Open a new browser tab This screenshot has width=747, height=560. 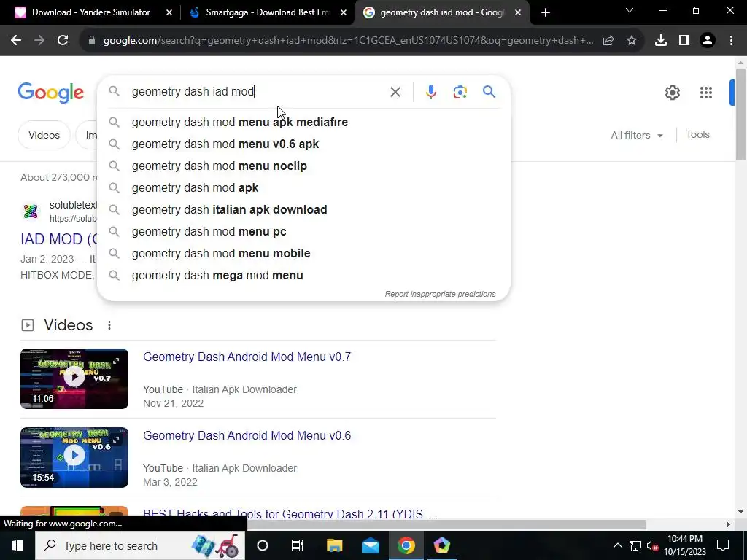click(546, 12)
